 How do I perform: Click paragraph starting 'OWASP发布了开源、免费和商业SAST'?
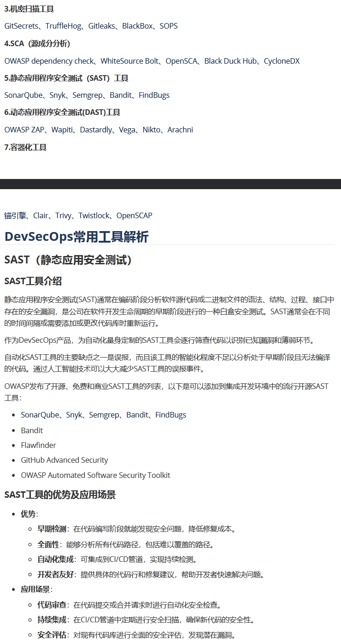pos(166,391)
